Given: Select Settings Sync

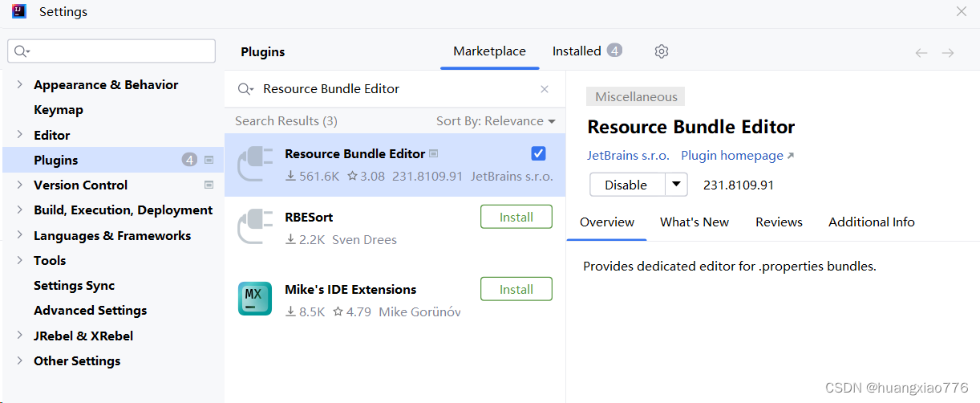Looking at the screenshot, I should 74,286.
